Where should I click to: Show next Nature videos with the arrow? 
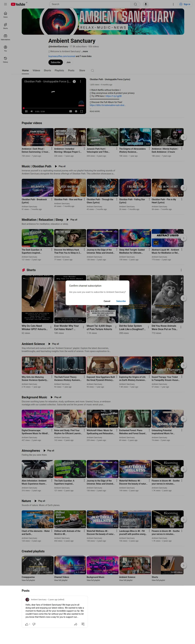183,519
